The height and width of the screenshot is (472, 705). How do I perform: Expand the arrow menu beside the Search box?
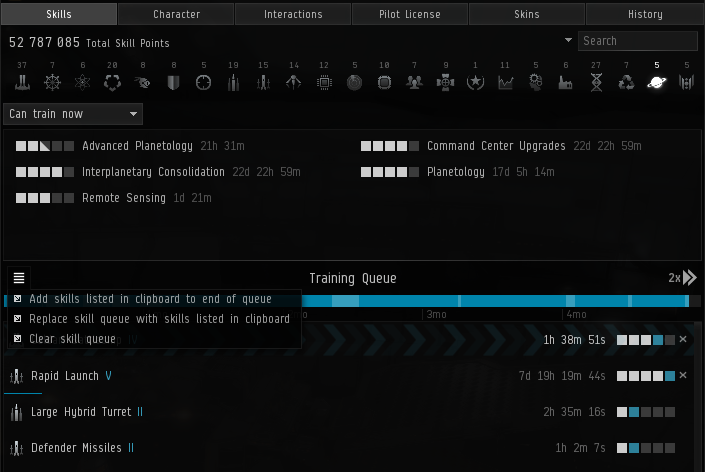(x=568, y=41)
